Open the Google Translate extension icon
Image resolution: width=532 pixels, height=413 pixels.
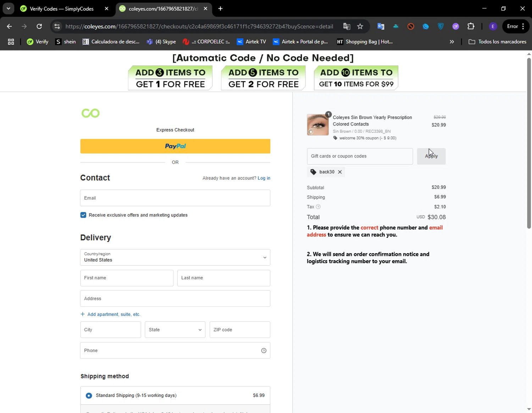click(381, 26)
